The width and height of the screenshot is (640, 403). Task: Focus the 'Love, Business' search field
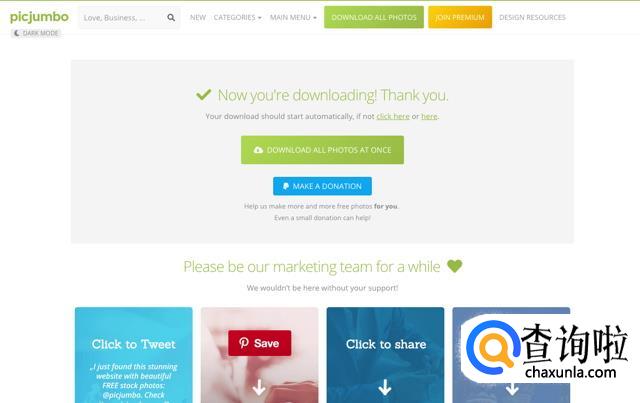pos(121,18)
